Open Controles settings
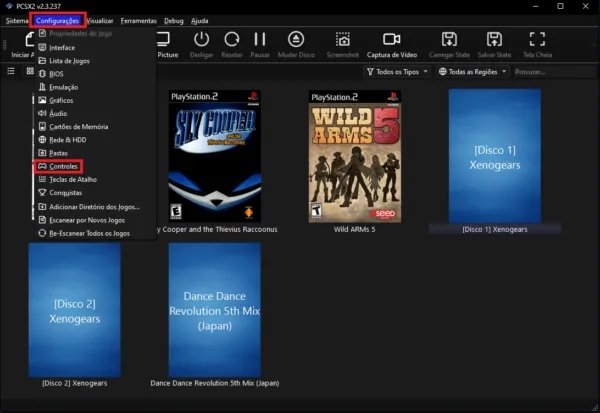The width and height of the screenshot is (600, 413). click(x=96, y=166)
